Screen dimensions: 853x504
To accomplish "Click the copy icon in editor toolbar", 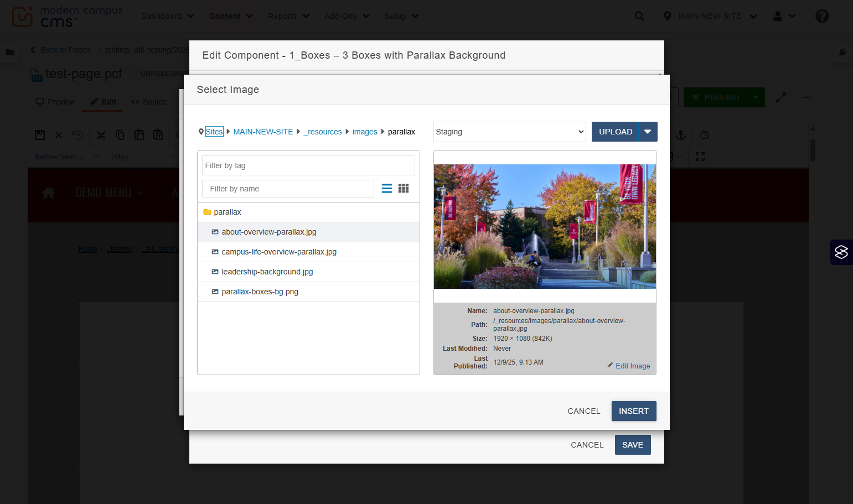I will pos(120,135).
